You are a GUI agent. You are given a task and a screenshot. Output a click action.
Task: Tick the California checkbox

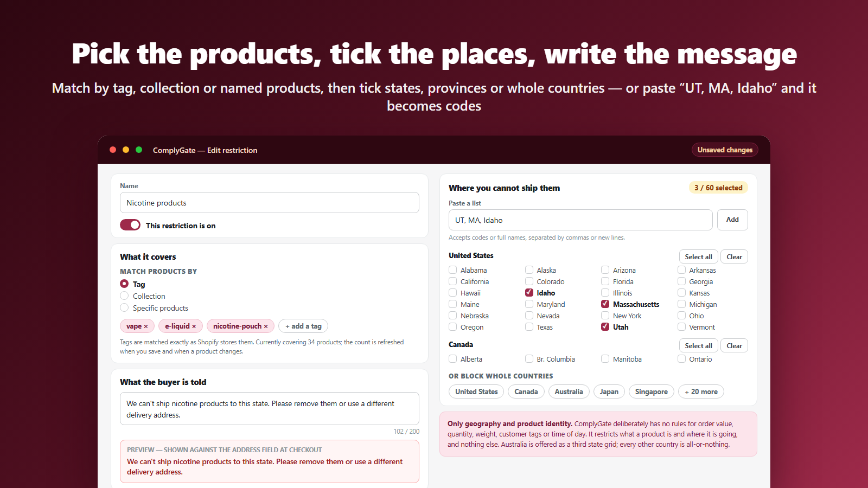[x=452, y=281]
